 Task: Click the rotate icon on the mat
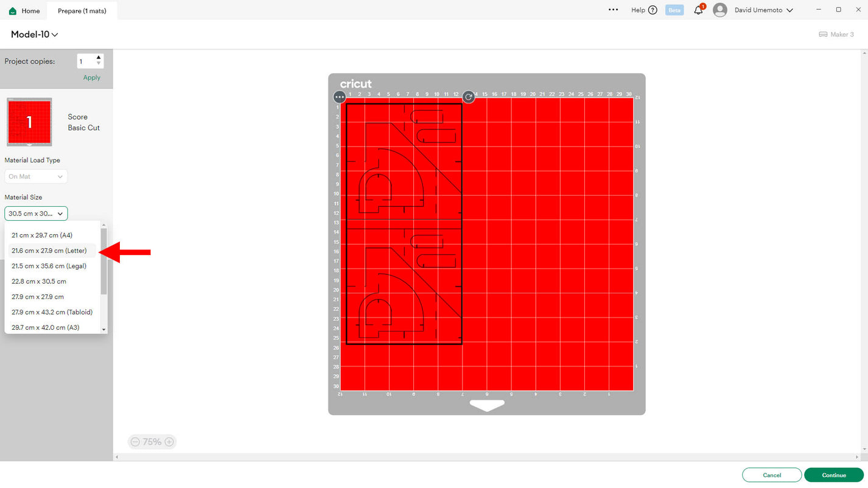[x=468, y=97]
